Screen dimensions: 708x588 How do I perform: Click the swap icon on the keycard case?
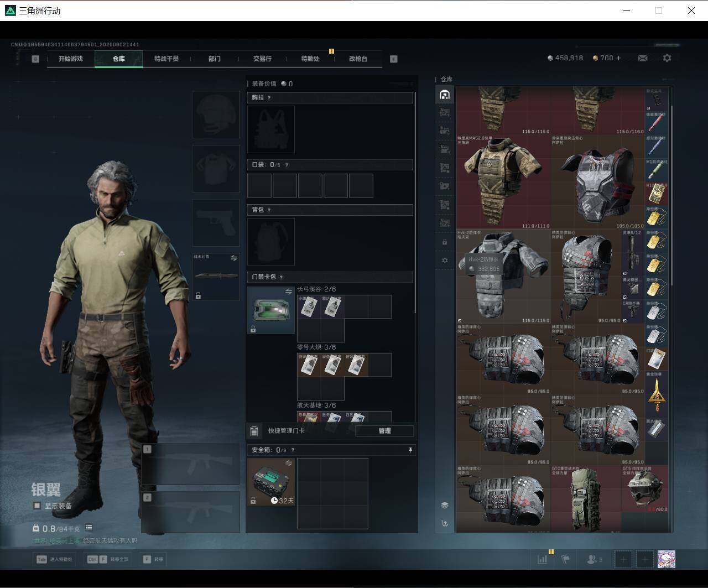coord(288,292)
